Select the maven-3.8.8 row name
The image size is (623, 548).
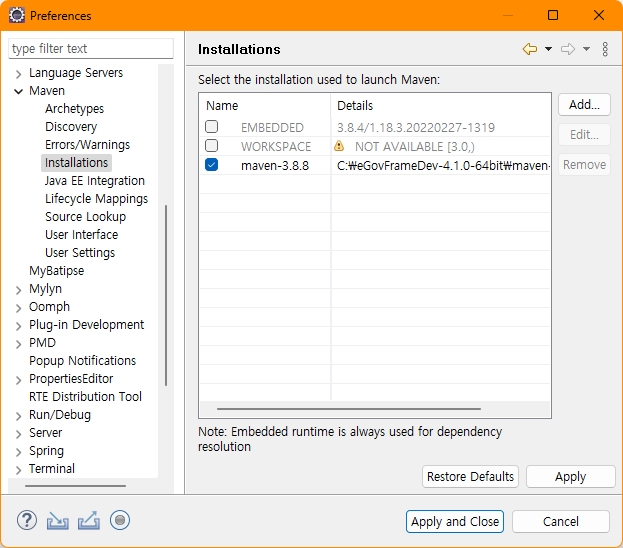275,165
